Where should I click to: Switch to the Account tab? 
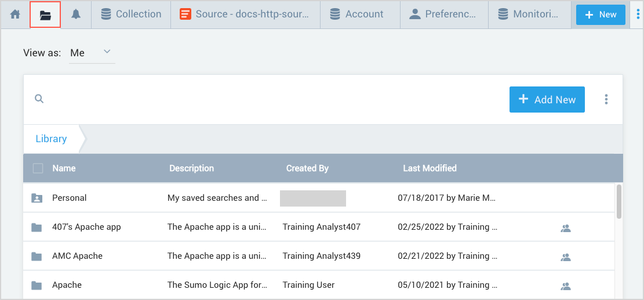pos(357,15)
